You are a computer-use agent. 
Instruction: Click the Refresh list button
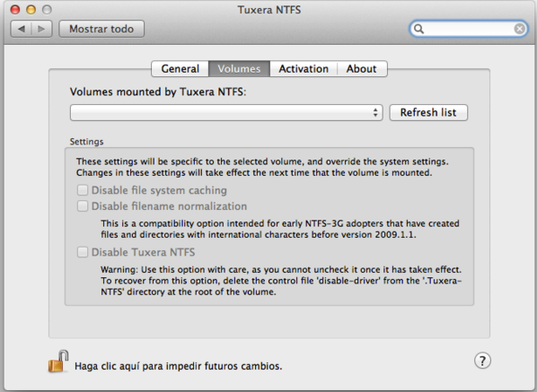[428, 112]
